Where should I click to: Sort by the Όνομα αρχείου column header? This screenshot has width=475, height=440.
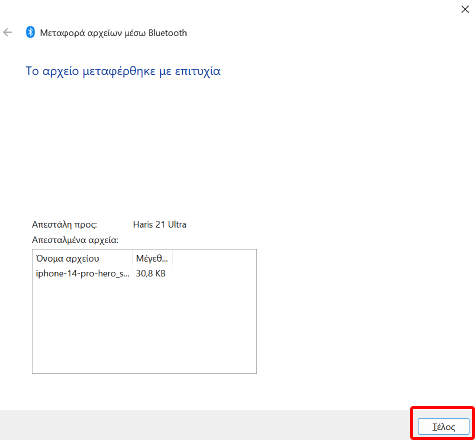pos(82,258)
